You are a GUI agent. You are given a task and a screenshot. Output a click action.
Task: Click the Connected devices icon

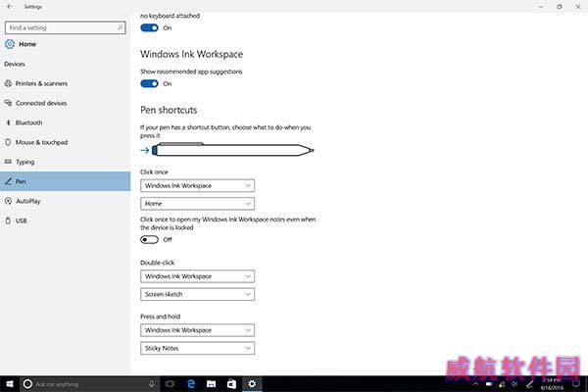click(x=8, y=103)
